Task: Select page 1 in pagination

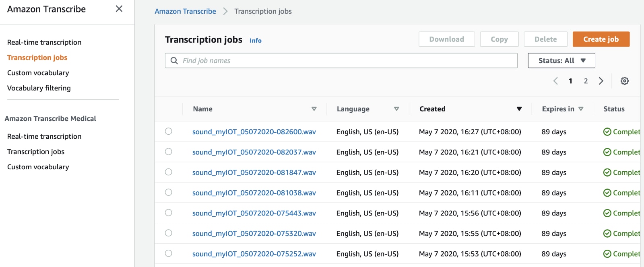Action: (570, 81)
